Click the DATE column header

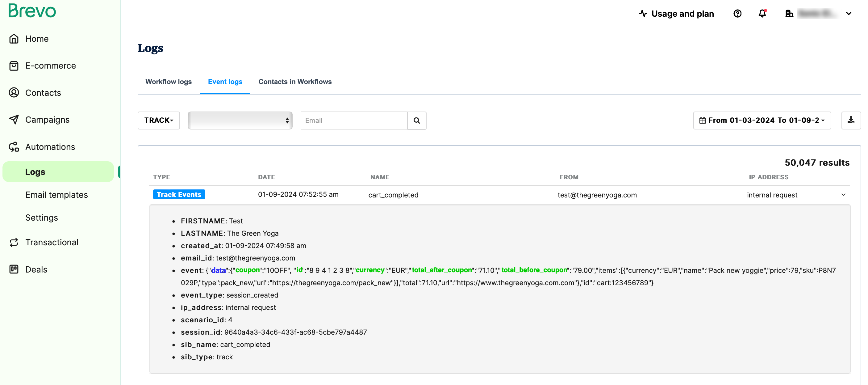pos(266,177)
